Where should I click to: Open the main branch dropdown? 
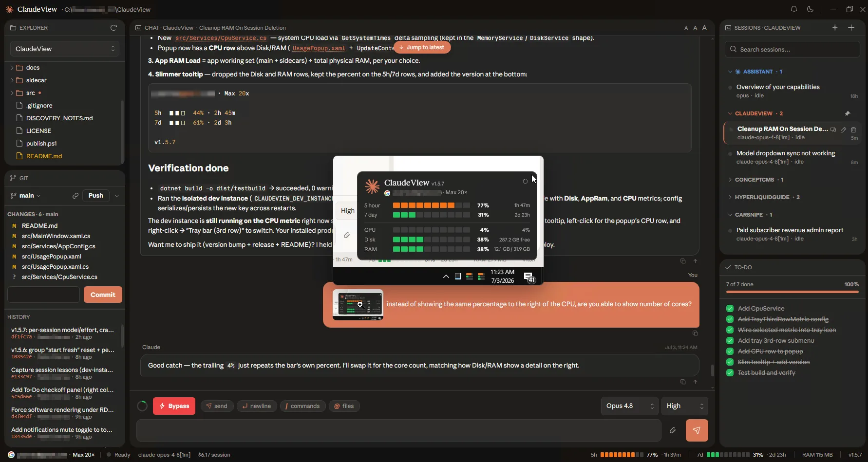click(x=26, y=196)
